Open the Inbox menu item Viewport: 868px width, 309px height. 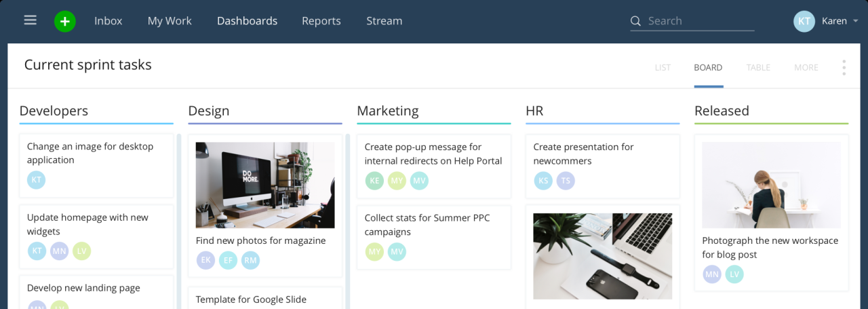pos(108,21)
